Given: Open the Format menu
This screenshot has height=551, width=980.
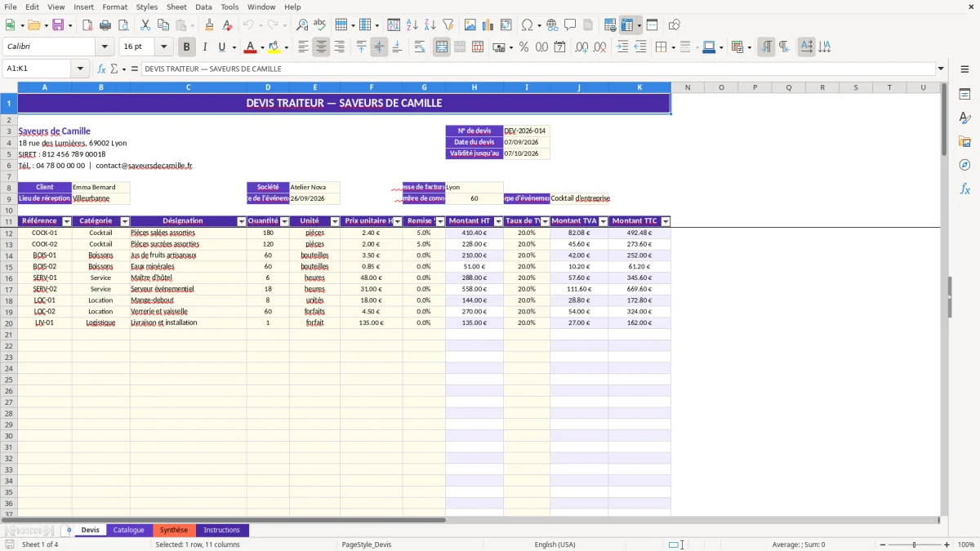Looking at the screenshot, I should (x=114, y=7).
